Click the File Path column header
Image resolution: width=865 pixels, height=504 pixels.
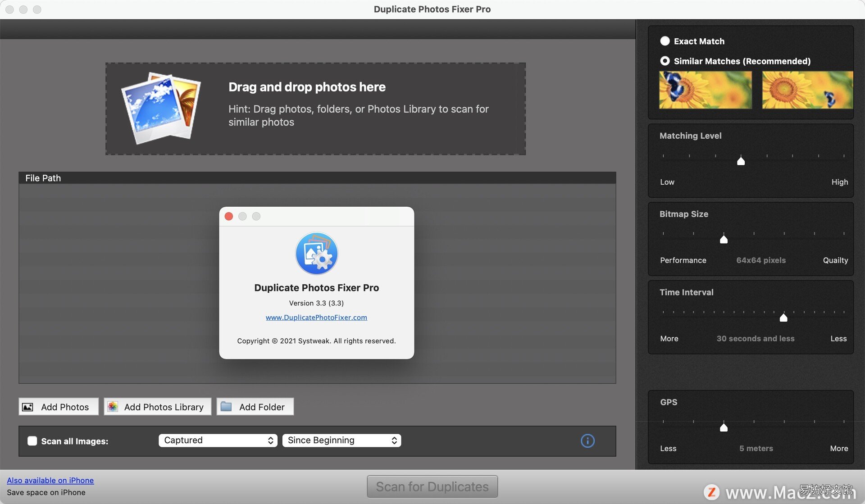pos(317,178)
